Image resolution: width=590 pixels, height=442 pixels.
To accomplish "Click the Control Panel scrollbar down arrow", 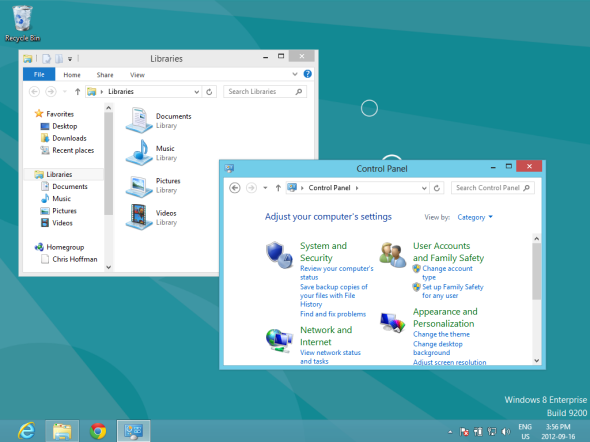I will (537, 360).
